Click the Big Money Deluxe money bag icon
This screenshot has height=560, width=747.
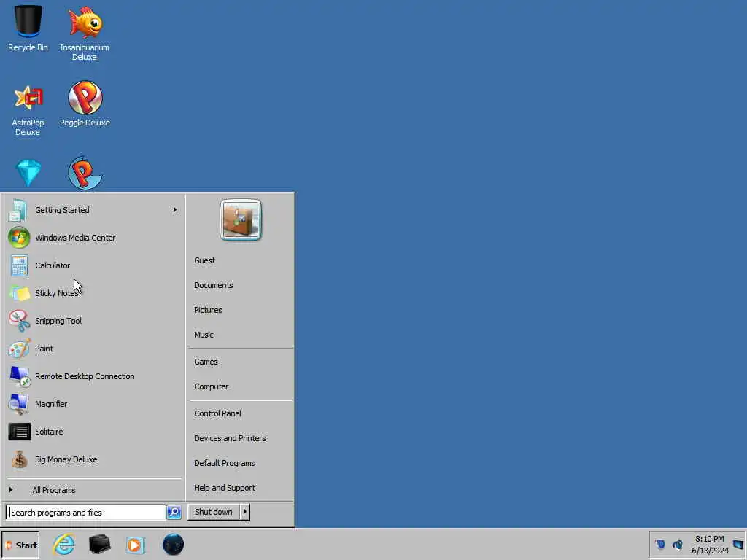20,459
